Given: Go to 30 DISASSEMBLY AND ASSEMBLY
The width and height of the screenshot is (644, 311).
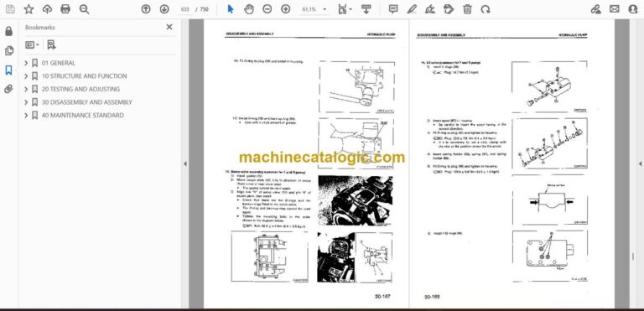Looking at the screenshot, I should coord(87,102).
